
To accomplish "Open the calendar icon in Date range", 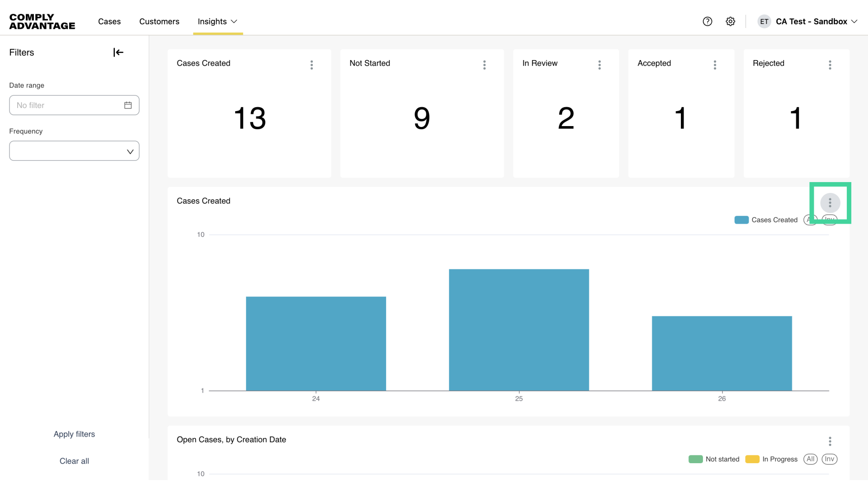I will coord(128,105).
